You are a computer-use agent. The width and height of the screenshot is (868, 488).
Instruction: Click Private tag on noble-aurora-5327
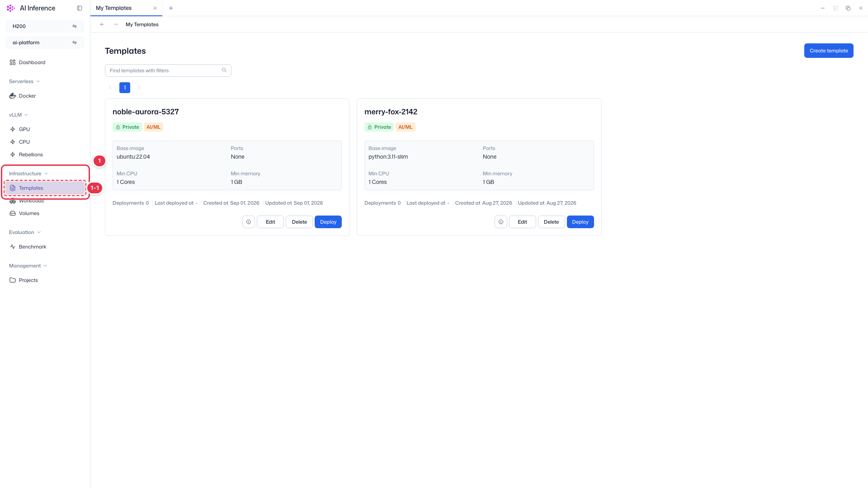click(x=127, y=127)
